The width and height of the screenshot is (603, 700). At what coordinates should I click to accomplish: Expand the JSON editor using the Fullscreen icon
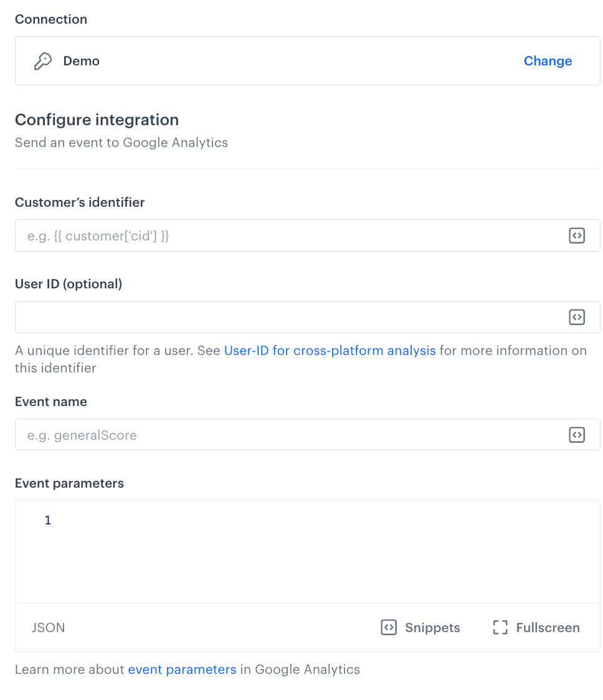[x=500, y=627]
